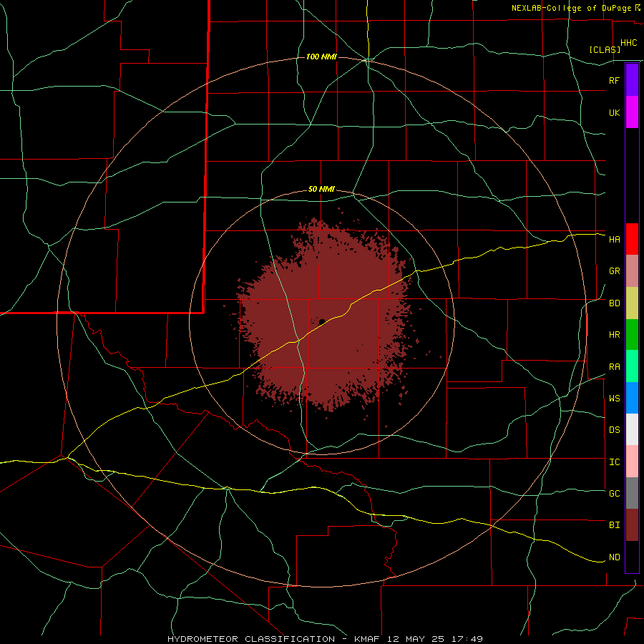This screenshot has height=644, width=644.
Task: Click the 100 NMI range ring label
Action: [x=321, y=57]
